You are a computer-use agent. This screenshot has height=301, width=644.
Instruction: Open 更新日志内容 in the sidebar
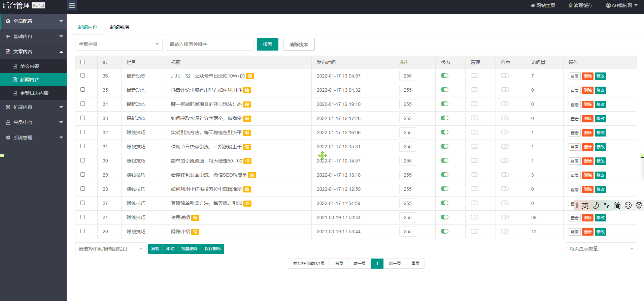tap(33, 93)
